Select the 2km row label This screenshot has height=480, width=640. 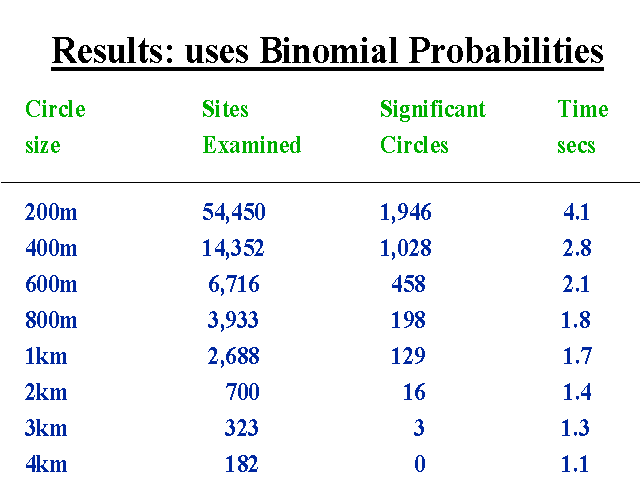point(46,392)
